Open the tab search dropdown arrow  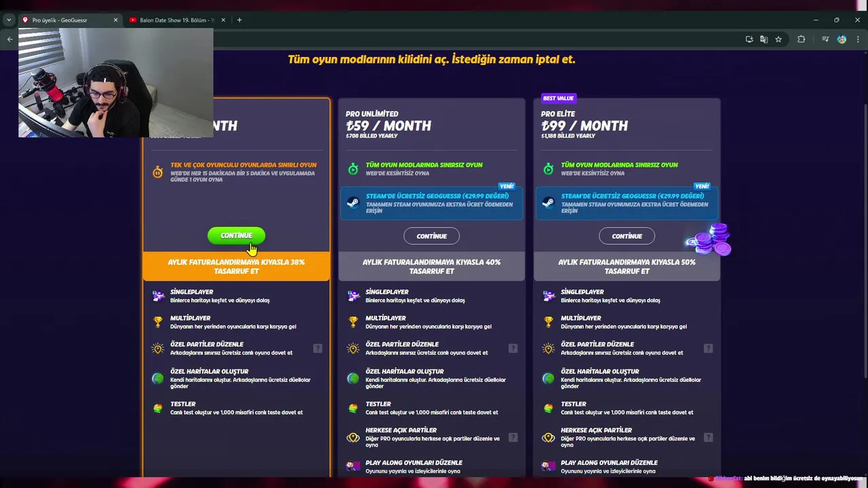pos(9,20)
